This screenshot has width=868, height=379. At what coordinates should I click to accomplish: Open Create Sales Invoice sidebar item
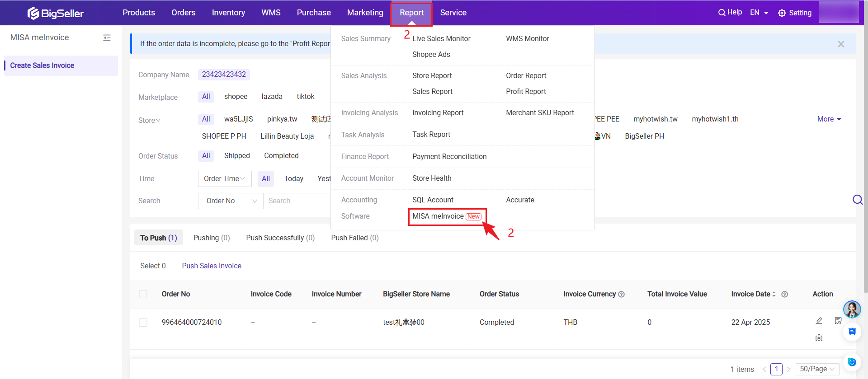tap(61, 66)
